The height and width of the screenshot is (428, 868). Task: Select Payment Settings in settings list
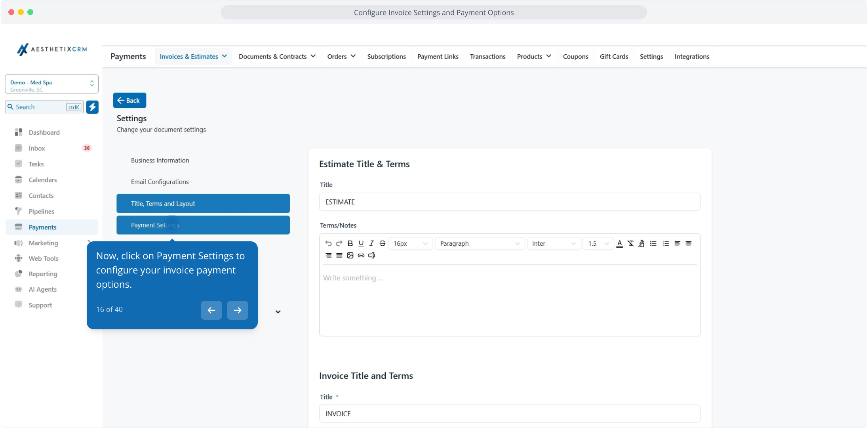pyautogui.click(x=203, y=225)
